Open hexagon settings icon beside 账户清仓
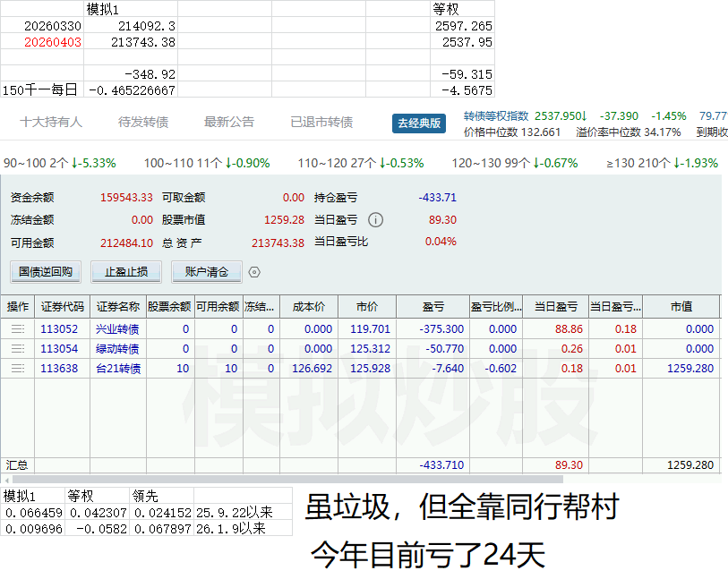The image size is (728, 579). click(x=254, y=272)
